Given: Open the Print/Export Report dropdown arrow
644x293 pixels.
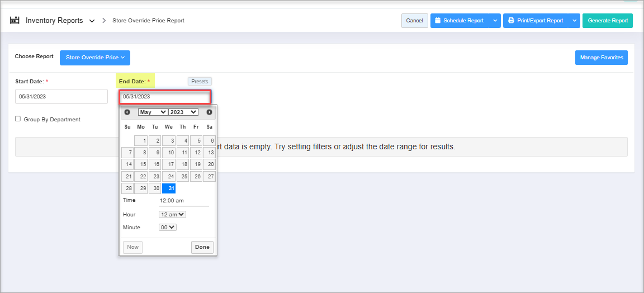Looking at the screenshot, I should (575, 21).
